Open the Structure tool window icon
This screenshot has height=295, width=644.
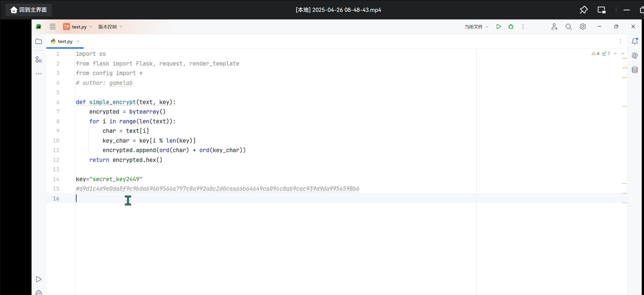(x=39, y=60)
